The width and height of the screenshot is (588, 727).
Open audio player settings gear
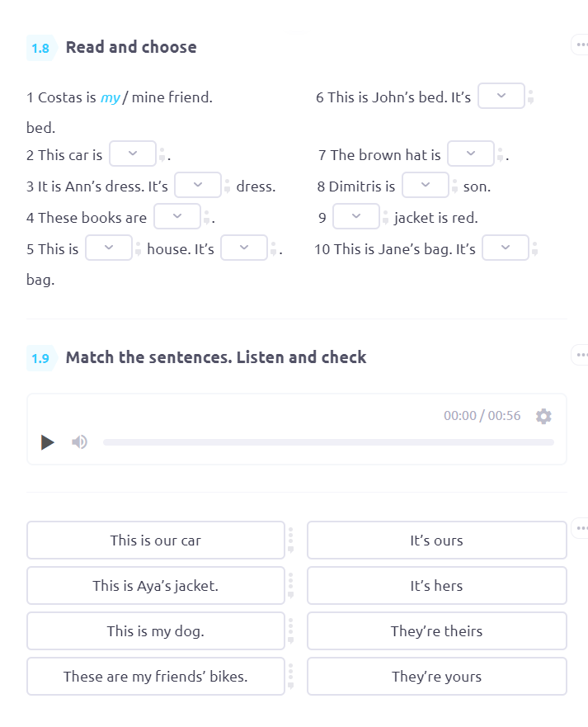pyautogui.click(x=543, y=416)
